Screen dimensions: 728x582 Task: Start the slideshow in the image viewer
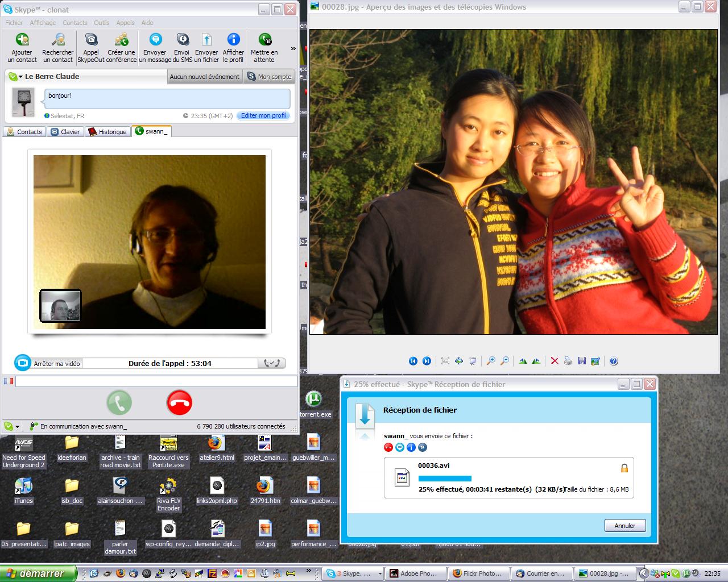(x=472, y=361)
